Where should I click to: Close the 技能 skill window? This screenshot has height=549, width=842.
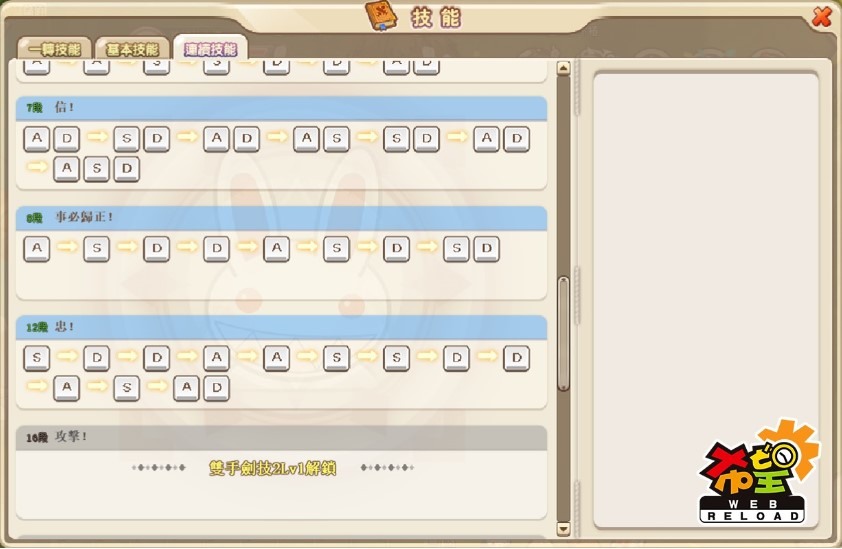coord(821,16)
